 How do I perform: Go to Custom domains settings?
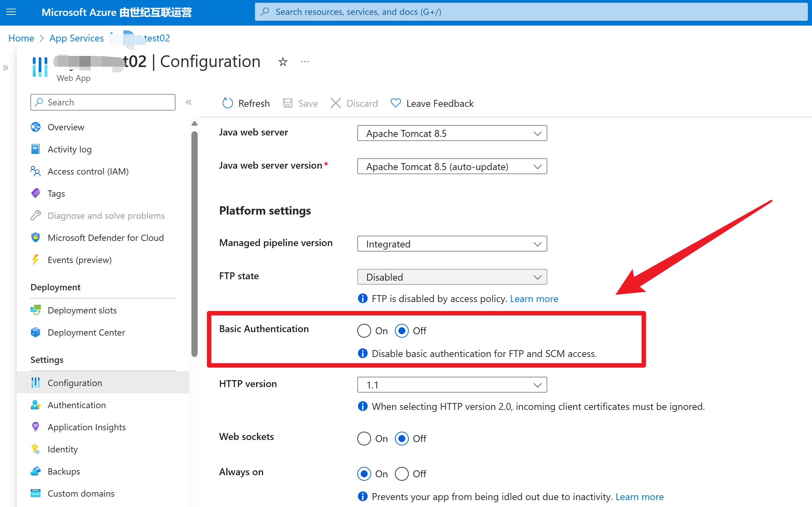click(x=81, y=494)
